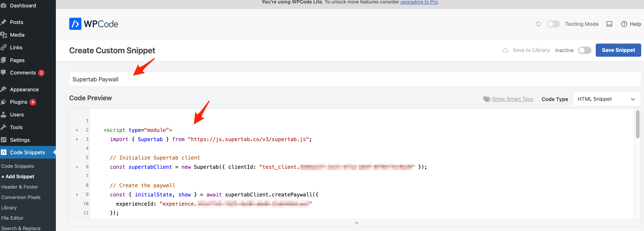The width and height of the screenshot is (644, 231).
Task: Click the Comments bubble icon
Action: click(x=3, y=73)
